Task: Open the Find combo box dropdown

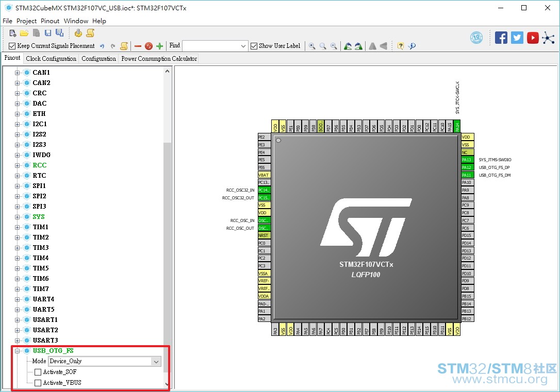Action: click(243, 46)
